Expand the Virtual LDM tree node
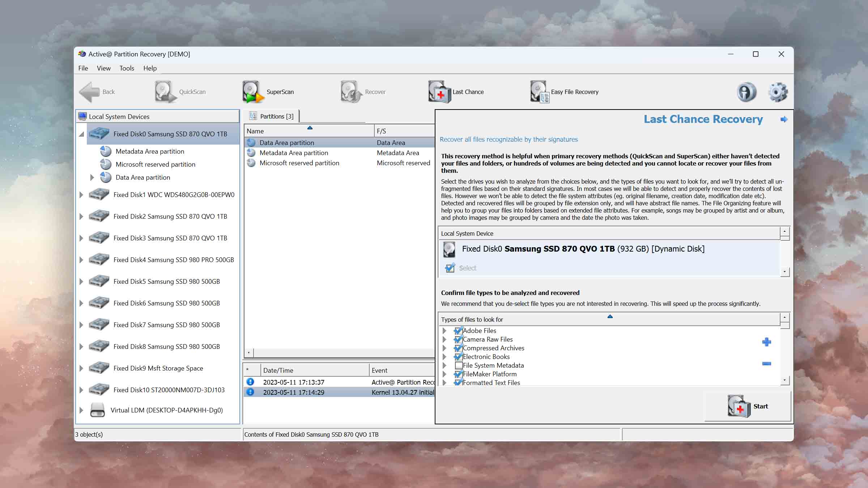 (x=81, y=410)
